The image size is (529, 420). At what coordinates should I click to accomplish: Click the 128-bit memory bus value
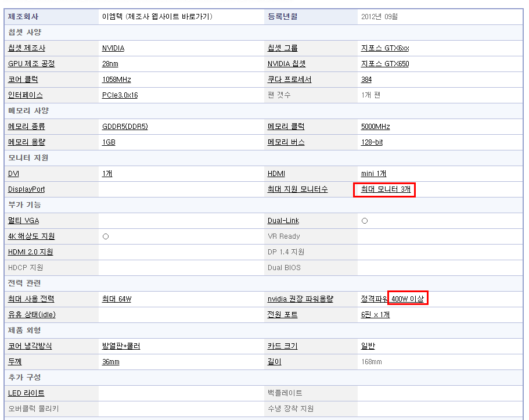click(x=372, y=142)
